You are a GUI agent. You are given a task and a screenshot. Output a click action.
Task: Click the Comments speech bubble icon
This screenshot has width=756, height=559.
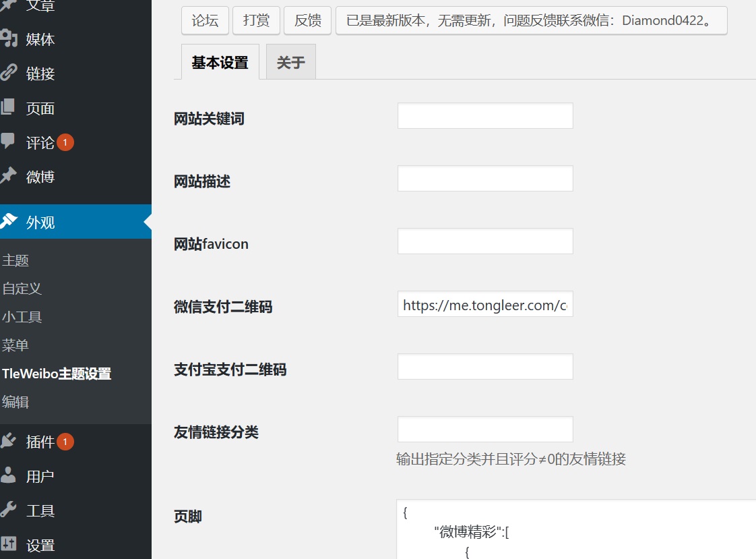point(8,142)
